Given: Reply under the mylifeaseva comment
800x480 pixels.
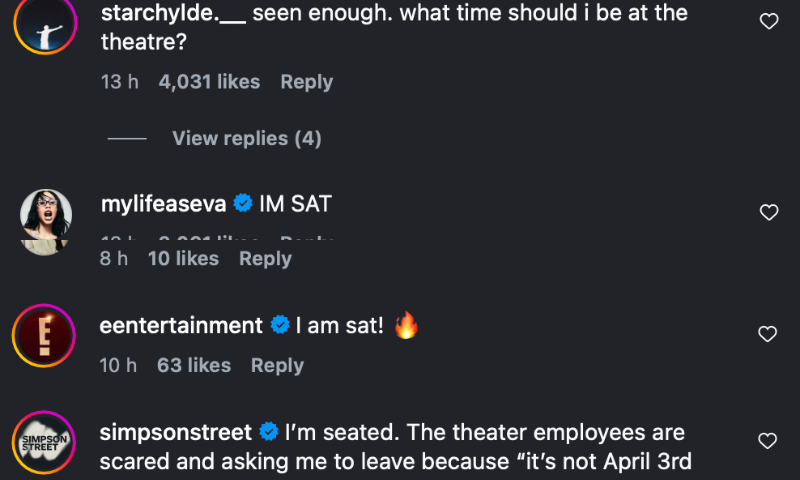Looking at the screenshot, I should 265,258.
